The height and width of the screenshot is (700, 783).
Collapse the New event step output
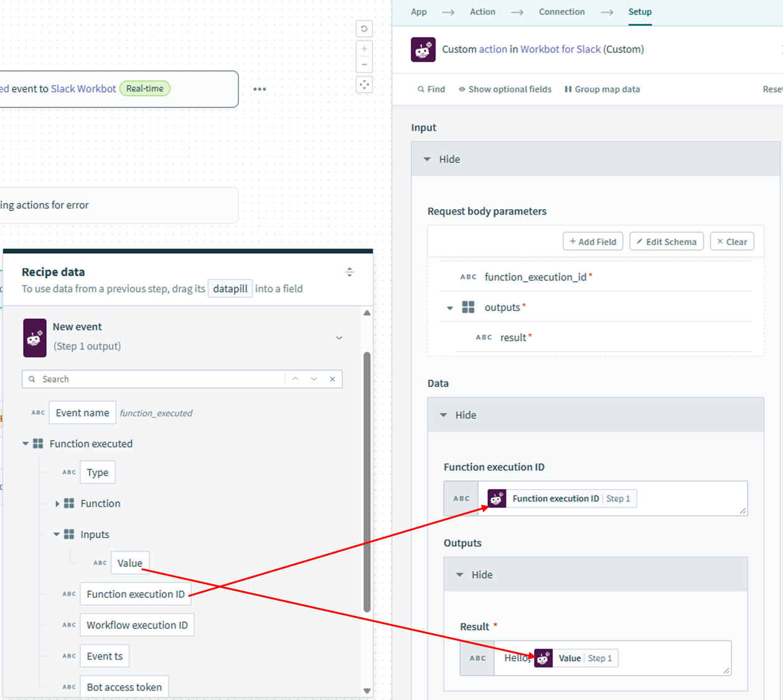pyautogui.click(x=339, y=338)
